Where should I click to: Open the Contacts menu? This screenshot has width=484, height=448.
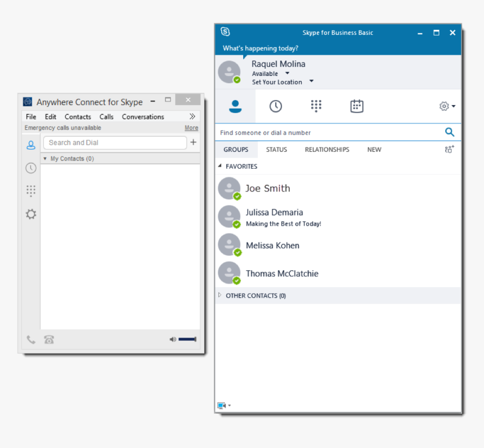pyautogui.click(x=78, y=117)
